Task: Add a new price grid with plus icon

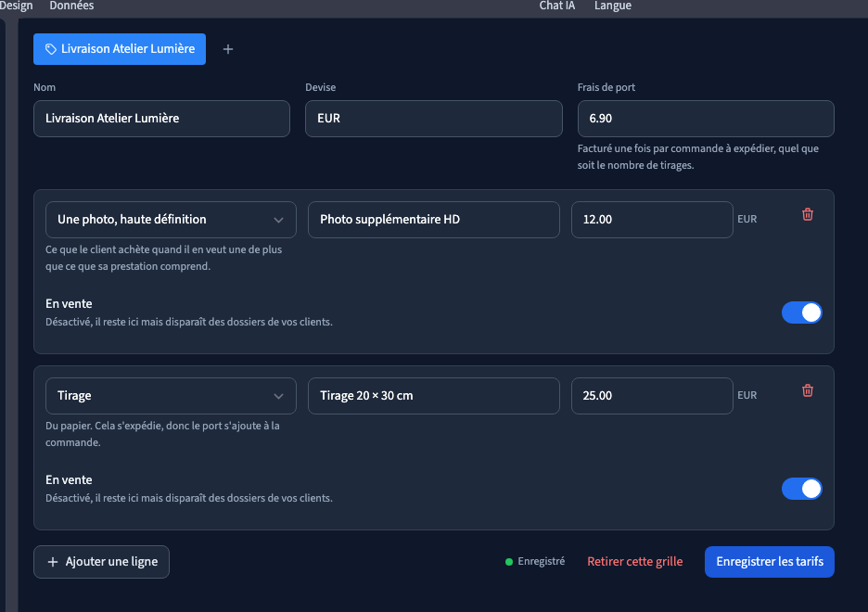Action: (227, 49)
